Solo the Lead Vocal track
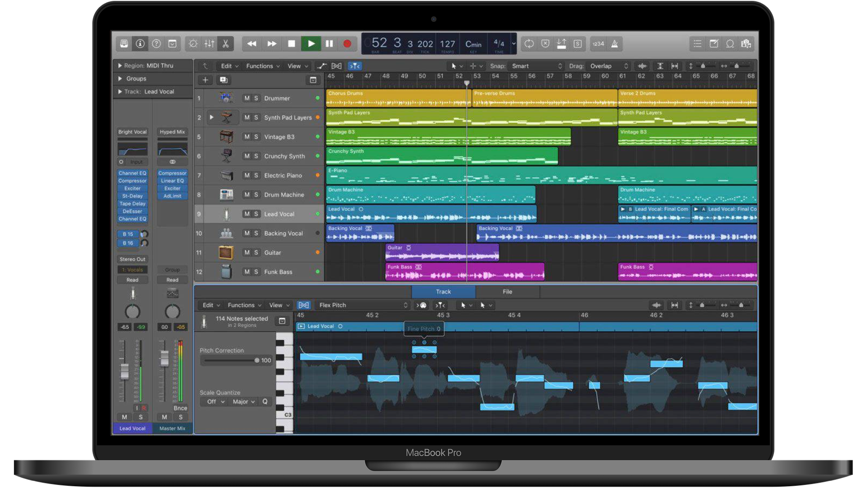 255,214
